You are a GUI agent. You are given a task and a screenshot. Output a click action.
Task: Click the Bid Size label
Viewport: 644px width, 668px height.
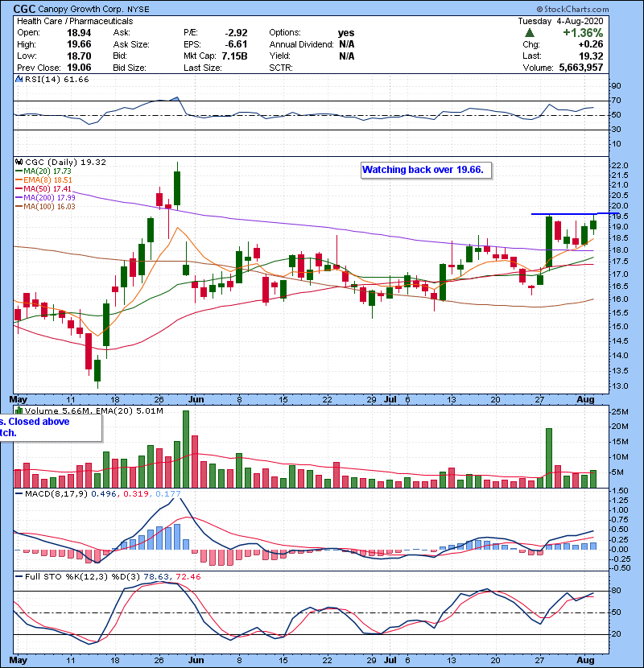click(130, 68)
